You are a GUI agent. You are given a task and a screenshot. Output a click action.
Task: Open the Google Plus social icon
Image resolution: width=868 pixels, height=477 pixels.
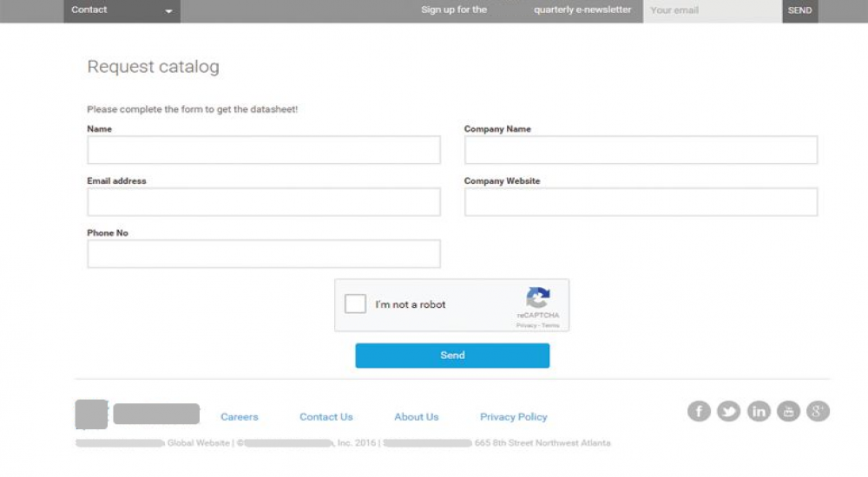tap(818, 411)
